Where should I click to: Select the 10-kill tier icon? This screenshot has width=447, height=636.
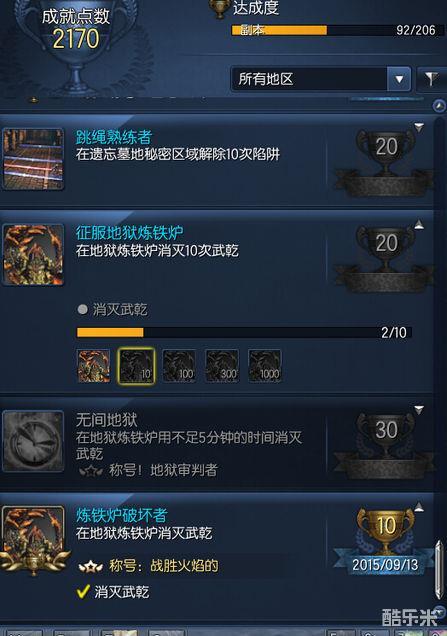point(136,366)
